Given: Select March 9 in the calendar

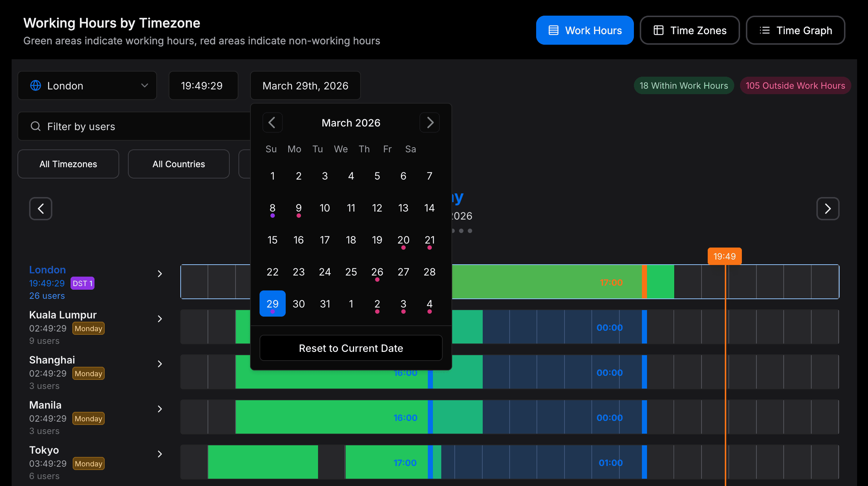Looking at the screenshot, I should [x=298, y=208].
